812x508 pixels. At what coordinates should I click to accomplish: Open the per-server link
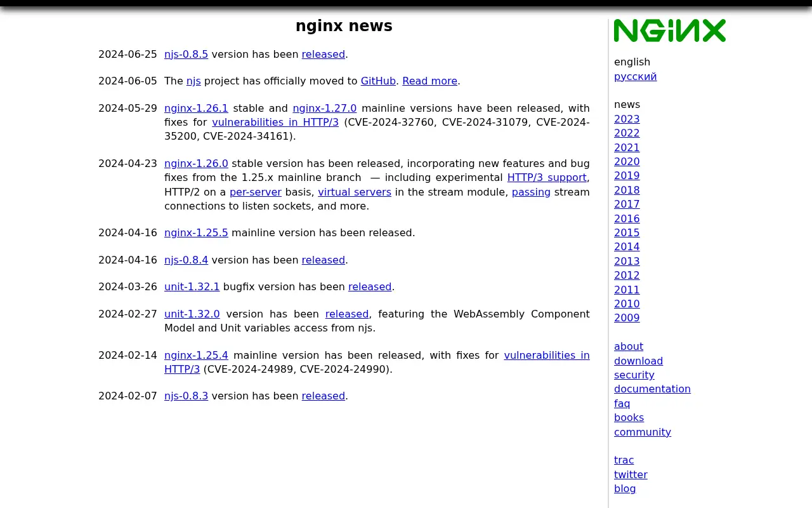coord(256,192)
